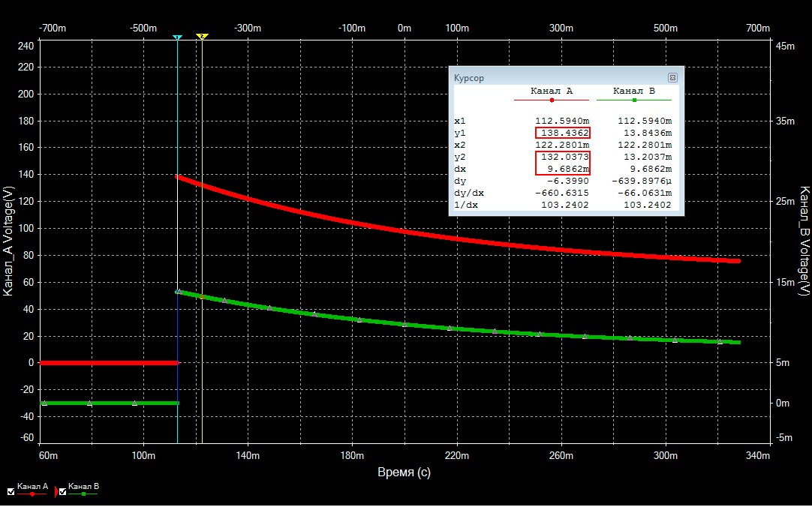812x507 pixels.
Task: Click the Канал B legend label text
Action: pyautogui.click(x=83, y=487)
